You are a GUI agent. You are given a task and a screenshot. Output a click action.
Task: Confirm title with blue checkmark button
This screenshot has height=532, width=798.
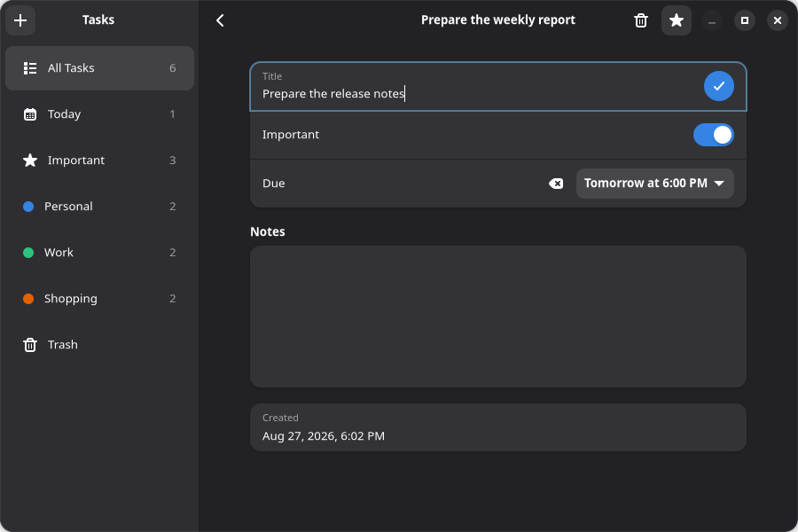tap(718, 86)
